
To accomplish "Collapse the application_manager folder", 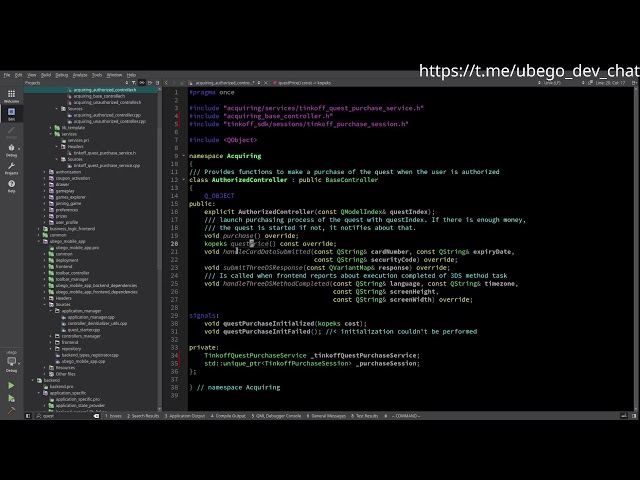I will tap(51, 311).
